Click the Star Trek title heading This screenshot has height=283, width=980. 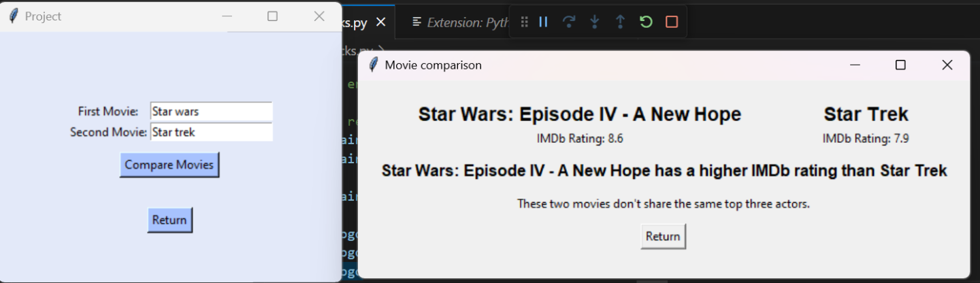[866, 114]
